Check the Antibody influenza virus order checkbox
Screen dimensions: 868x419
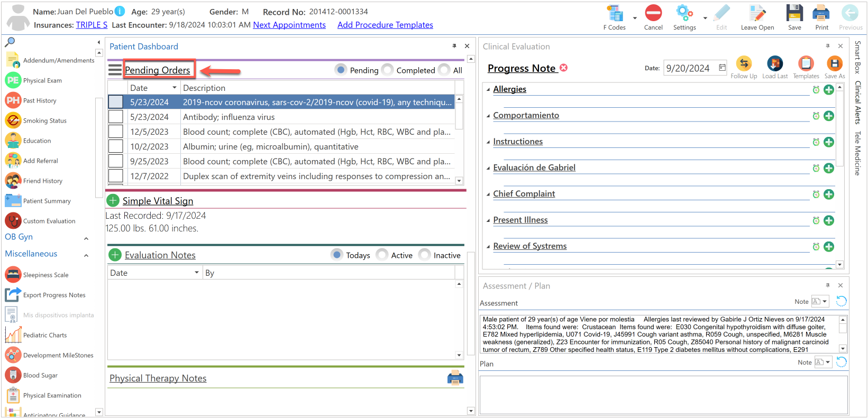(116, 117)
